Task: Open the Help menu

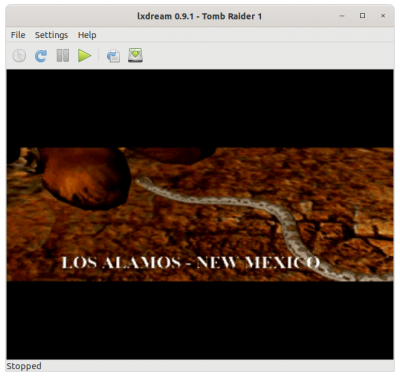Action: (87, 35)
